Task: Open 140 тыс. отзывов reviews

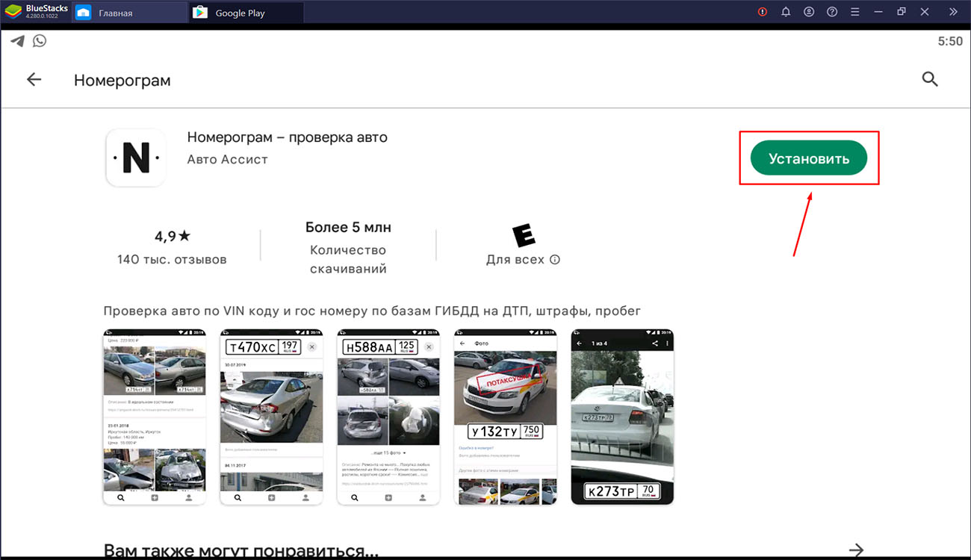Action: click(172, 260)
